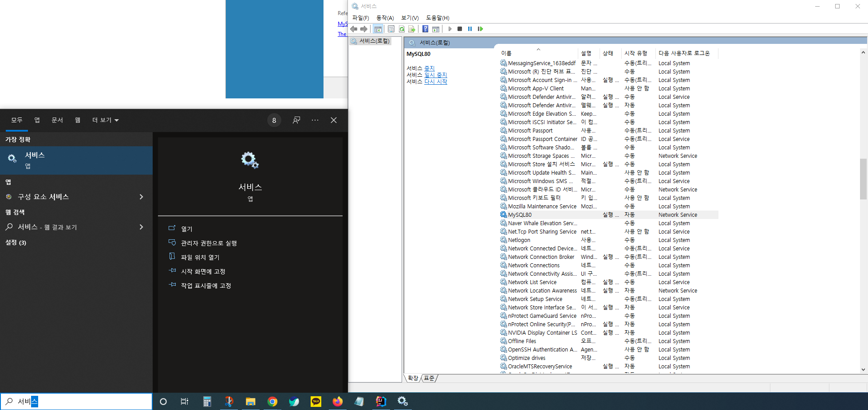Open the 동작(A) menu
Image resolution: width=868 pixels, height=410 pixels.
click(x=385, y=18)
